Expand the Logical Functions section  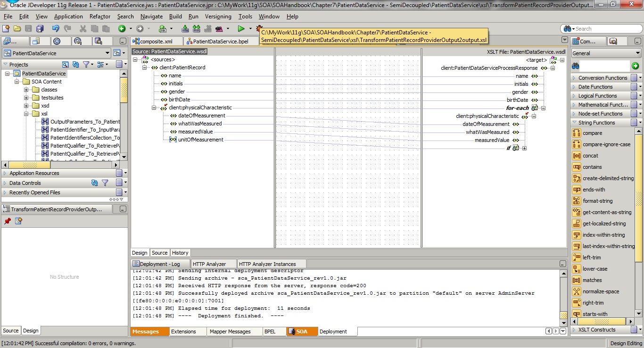[574, 96]
